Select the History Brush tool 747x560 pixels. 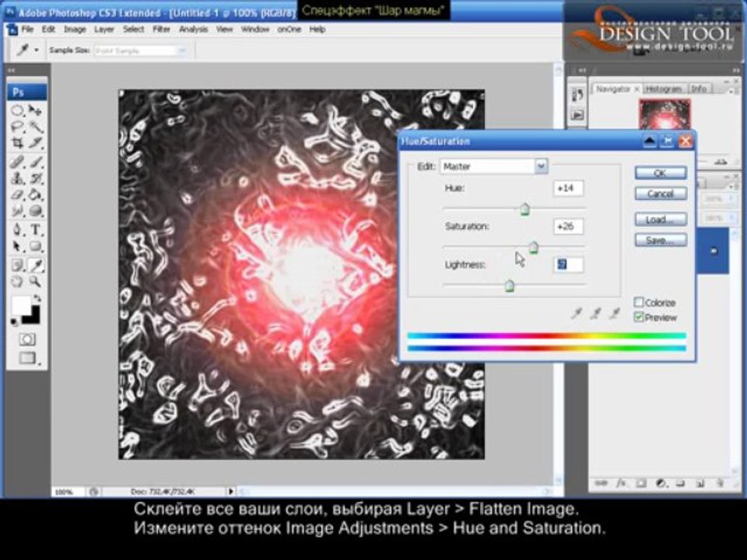tap(35, 179)
